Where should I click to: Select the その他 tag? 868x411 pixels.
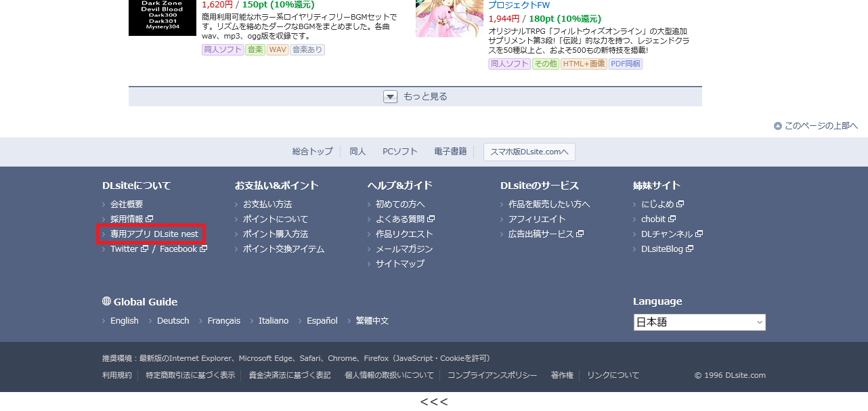coord(545,64)
